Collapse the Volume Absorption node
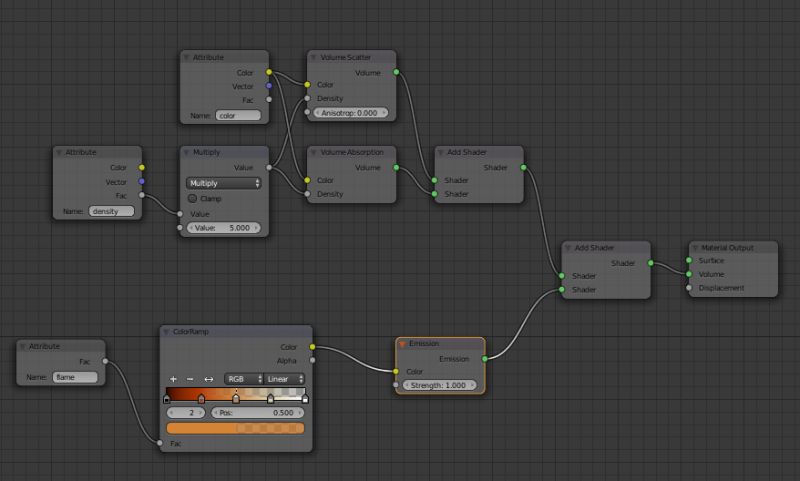 [313, 152]
